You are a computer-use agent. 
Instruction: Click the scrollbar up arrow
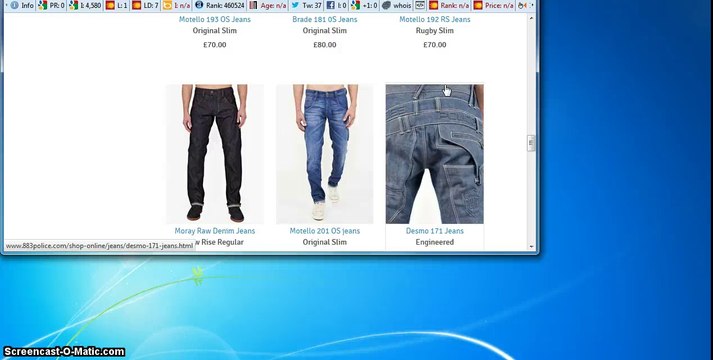[x=531, y=18]
